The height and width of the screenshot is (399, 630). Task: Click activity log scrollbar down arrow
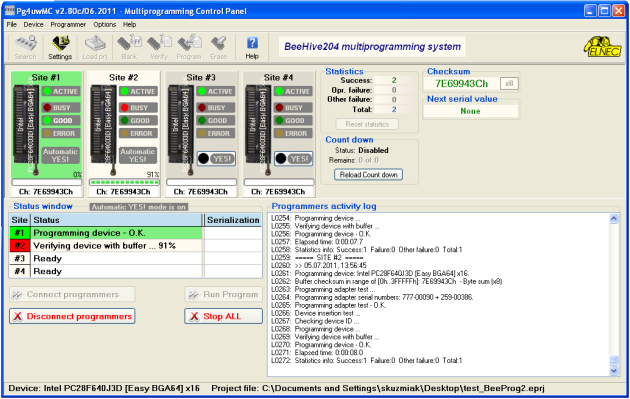click(614, 371)
